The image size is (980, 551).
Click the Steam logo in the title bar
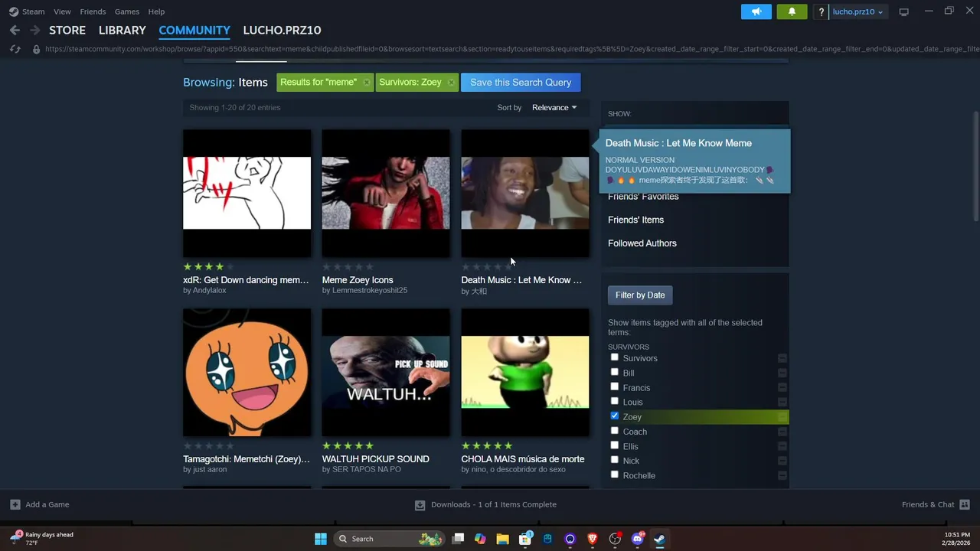tap(14, 11)
